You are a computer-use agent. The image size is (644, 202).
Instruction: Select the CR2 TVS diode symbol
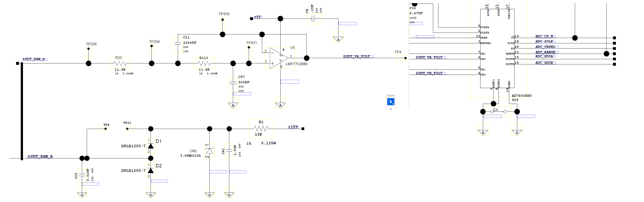(209, 151)
